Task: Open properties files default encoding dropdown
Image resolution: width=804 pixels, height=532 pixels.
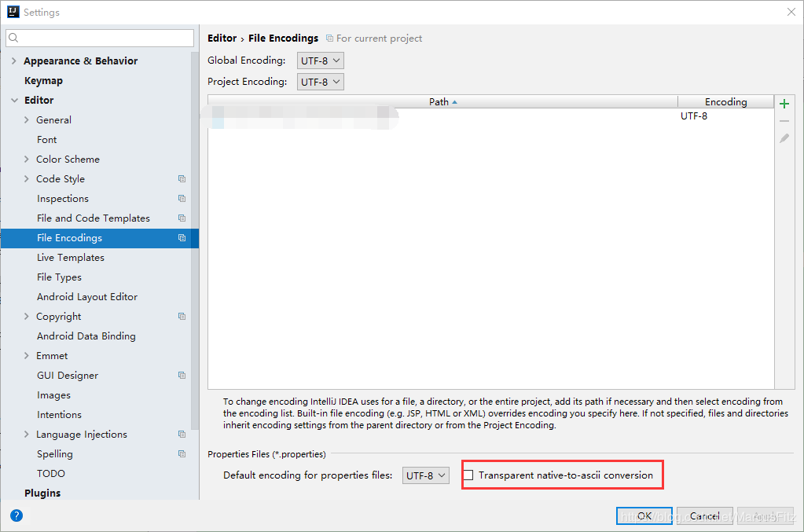Action: pyautogui.click(x=426, y=475)
